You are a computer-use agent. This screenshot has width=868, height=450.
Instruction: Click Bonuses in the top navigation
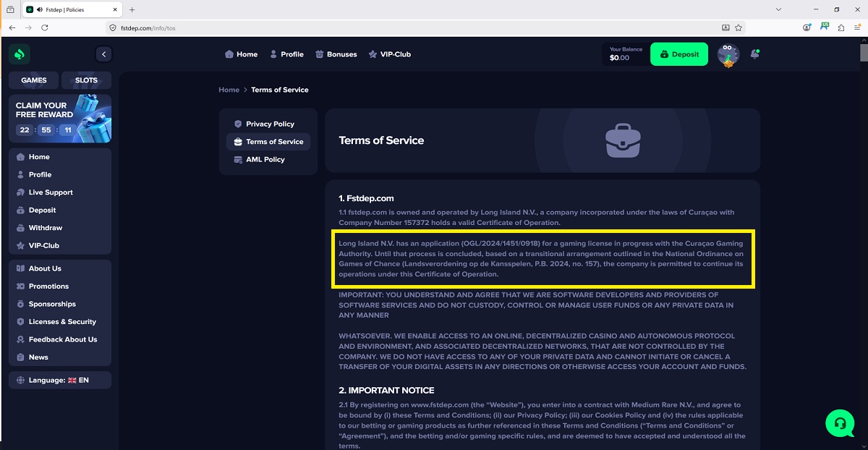(336, 54)
